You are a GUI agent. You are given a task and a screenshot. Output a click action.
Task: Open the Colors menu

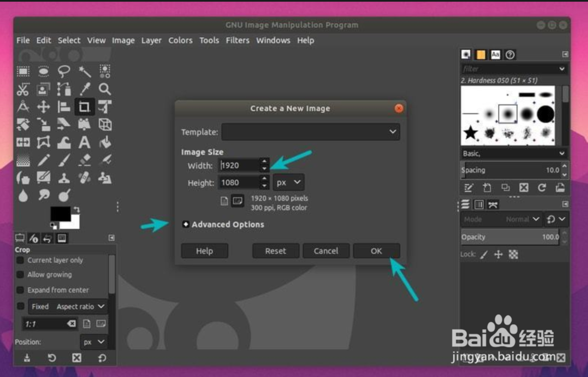(x=181, y=40)
